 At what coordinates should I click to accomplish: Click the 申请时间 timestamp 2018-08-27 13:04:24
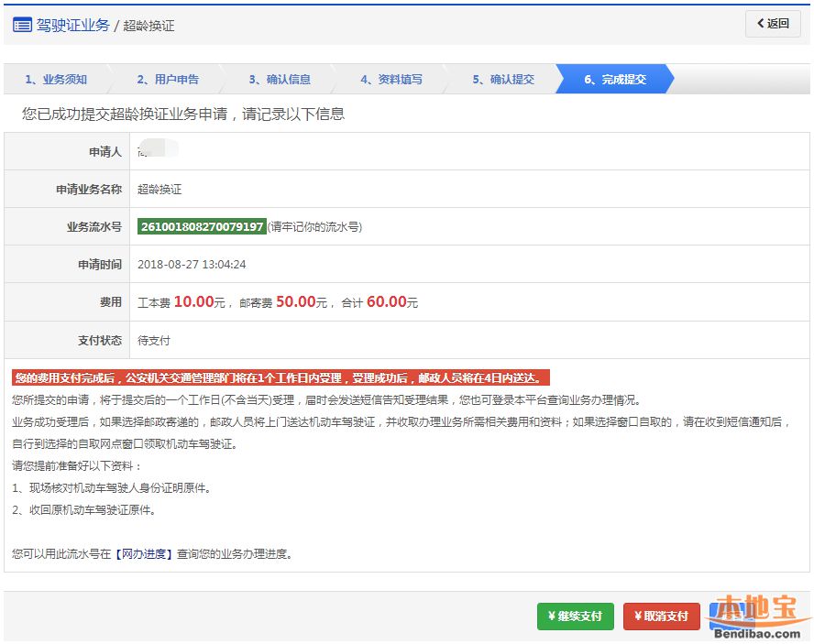click(192, 265)
